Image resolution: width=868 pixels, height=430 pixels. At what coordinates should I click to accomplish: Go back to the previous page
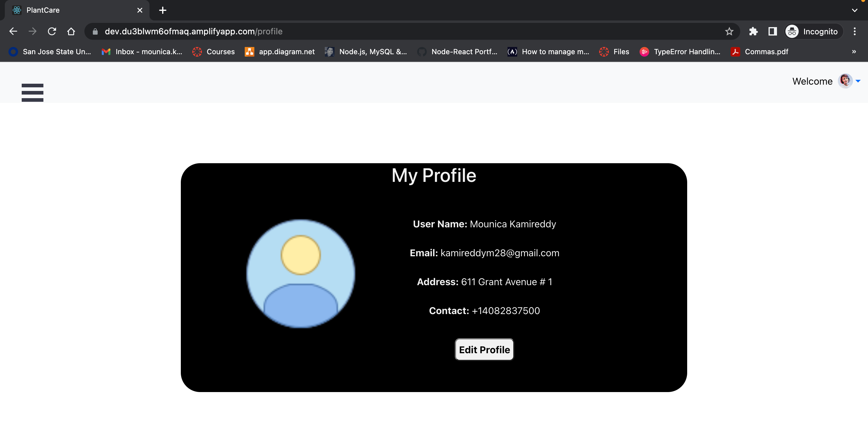click(x=13, y=31)
